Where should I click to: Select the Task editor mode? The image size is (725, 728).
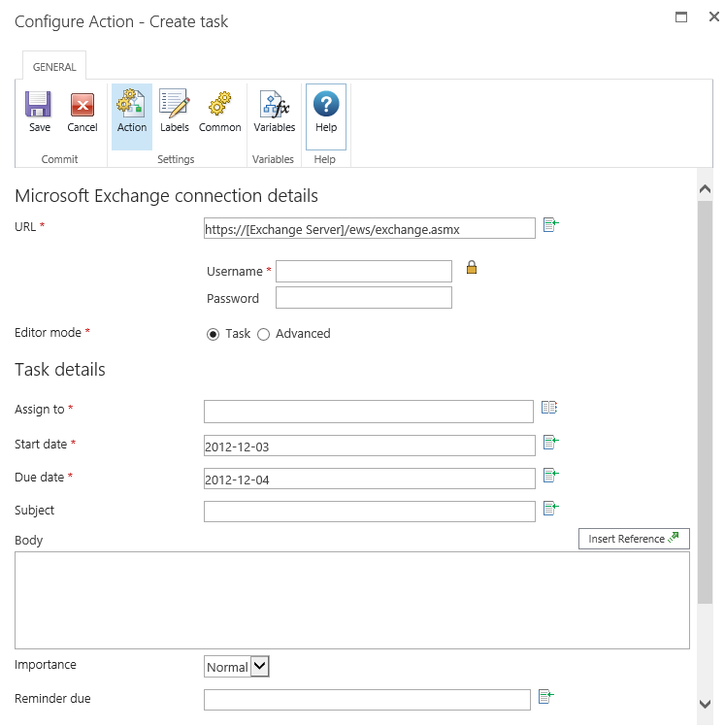click(x=214, y=334)
